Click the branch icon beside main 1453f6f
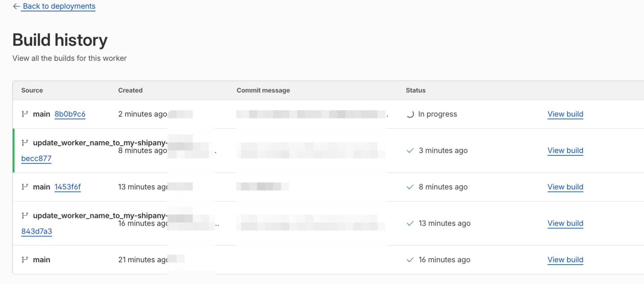644x284 pixels. (24, 187)
